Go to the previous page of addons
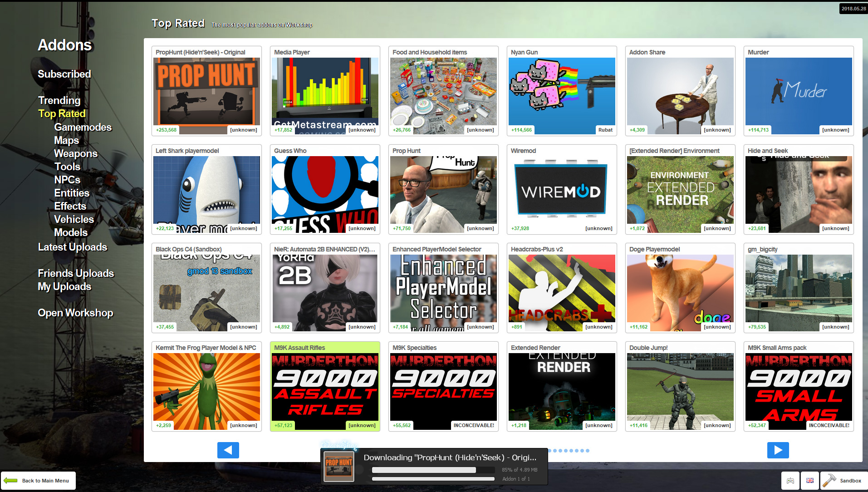Image resolution: width=868 pixels, height=492 pixels. point(228,450)
